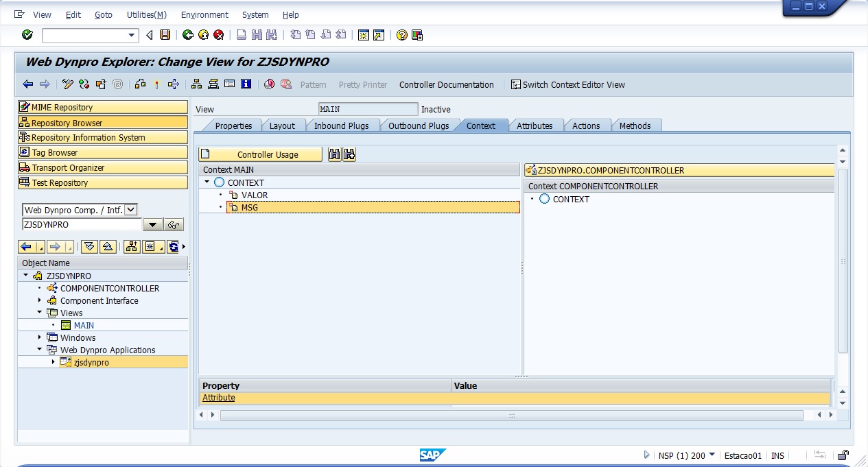Refresh the object list with the refresh icon
868x467 pixels.
(x=173, y=247)
